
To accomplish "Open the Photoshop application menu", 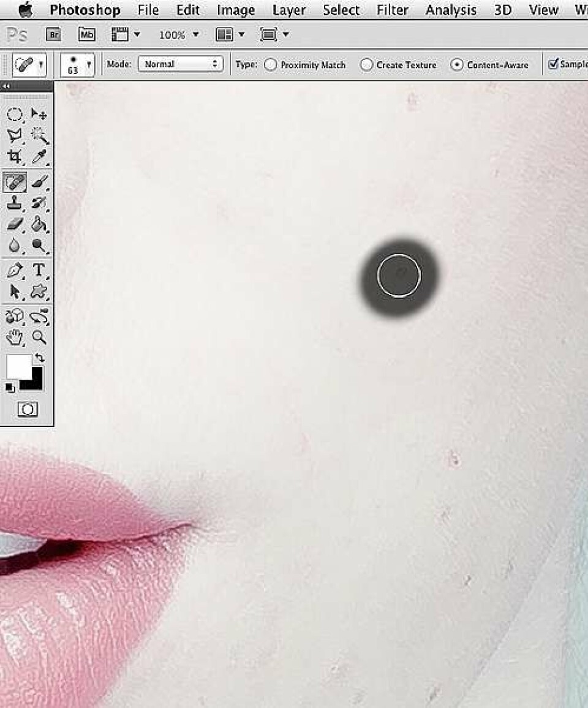I will coord(85,10).
